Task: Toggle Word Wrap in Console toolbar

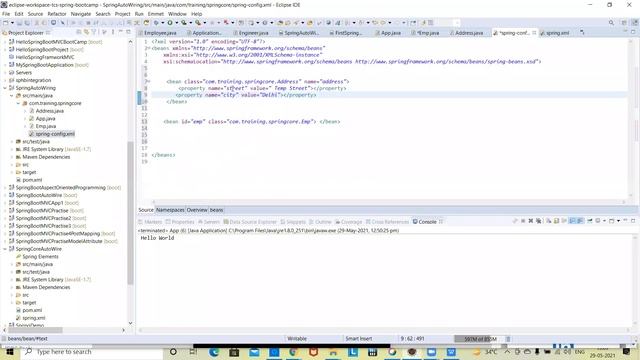Action: click(564, 221)
